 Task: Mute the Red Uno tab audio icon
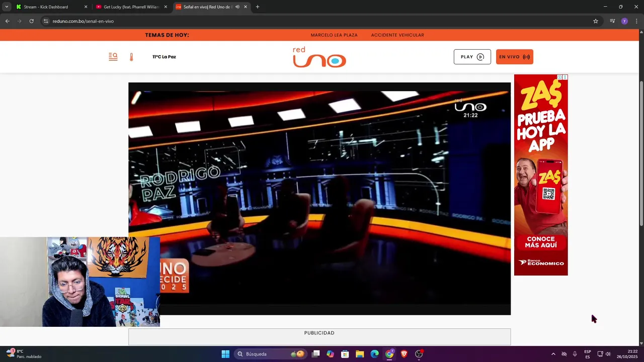(x=237, y=7)
